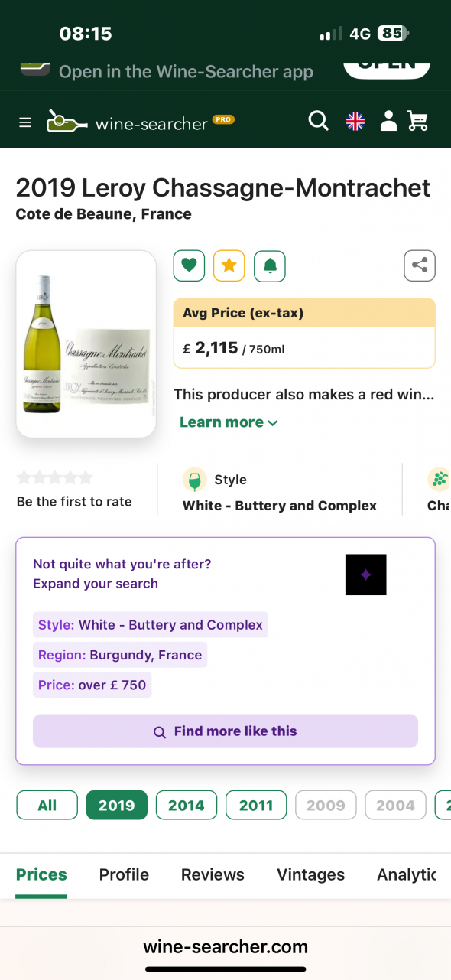Toggle the heart favorite for this wine
Image resolution: width=451 pixels, height=980 pixels.
(x=189, y=265)
